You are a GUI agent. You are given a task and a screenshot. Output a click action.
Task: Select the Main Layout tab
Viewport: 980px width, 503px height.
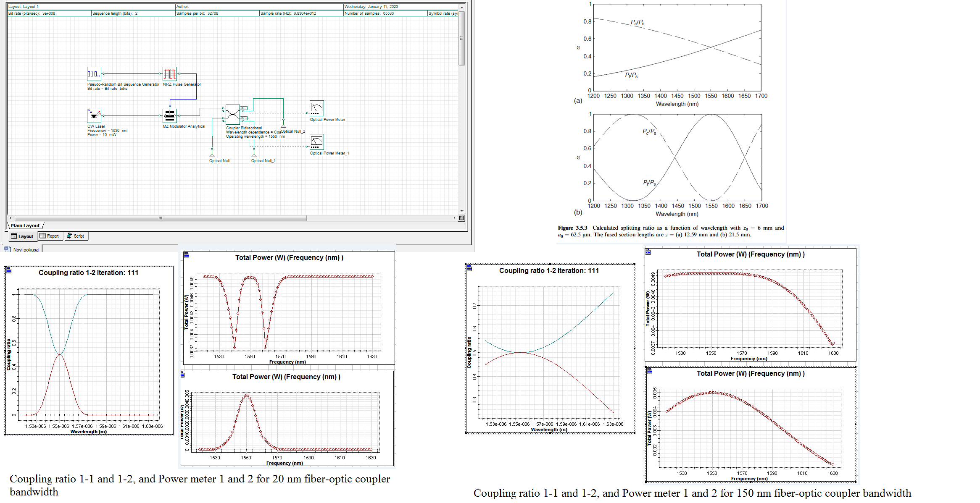point(24,225)
